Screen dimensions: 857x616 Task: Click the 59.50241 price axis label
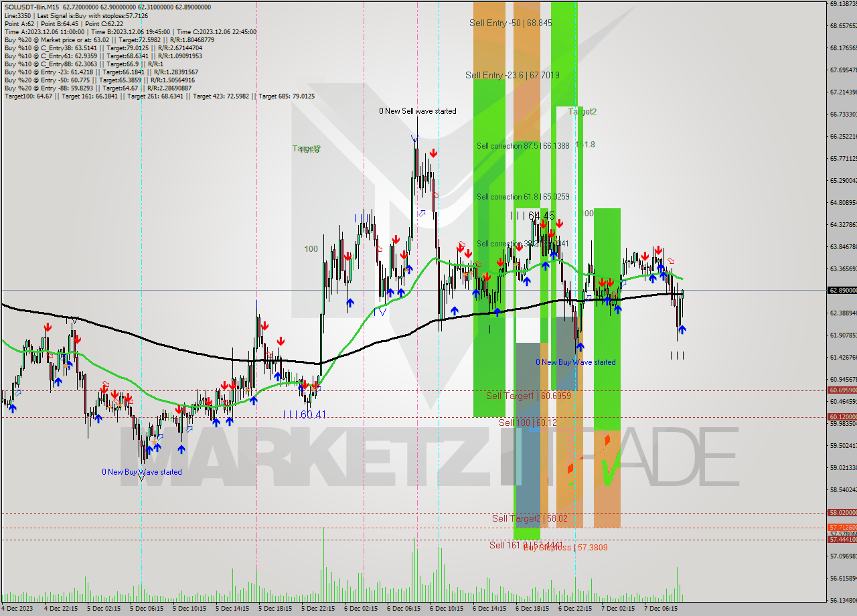click(x=843, y=445)
